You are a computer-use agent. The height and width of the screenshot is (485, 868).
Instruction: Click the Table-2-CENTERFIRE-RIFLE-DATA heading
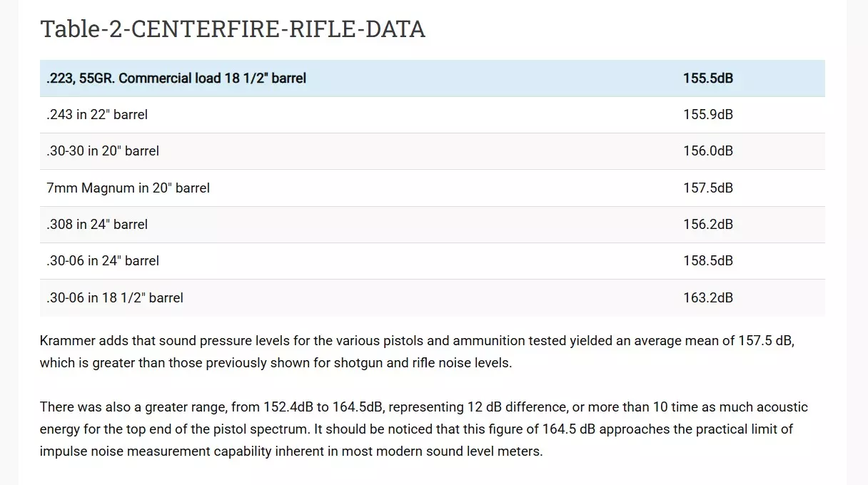(x=233, y=29)
